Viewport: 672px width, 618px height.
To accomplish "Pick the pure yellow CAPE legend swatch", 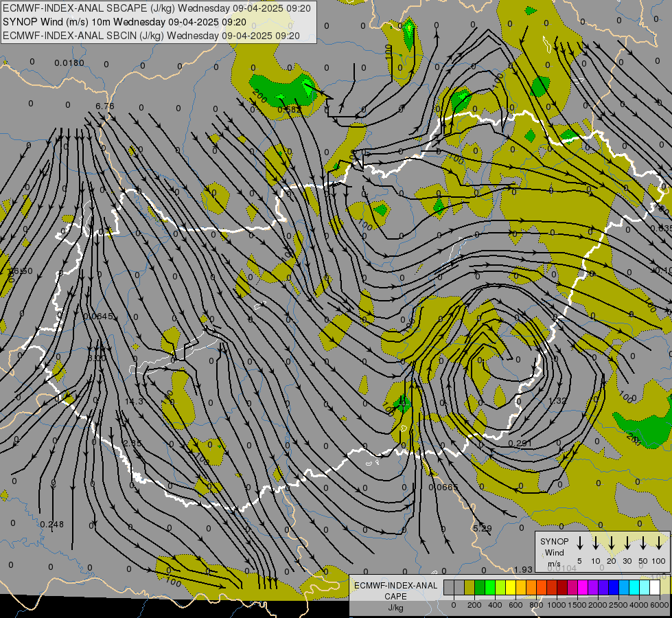I will pos(511,587).
